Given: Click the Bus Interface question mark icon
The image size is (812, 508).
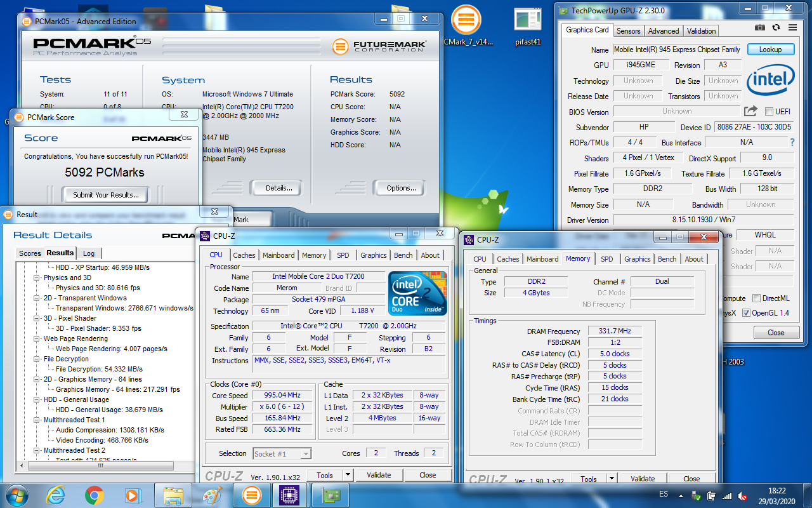Looking at the screenshot, I should (x=792, y=142).
